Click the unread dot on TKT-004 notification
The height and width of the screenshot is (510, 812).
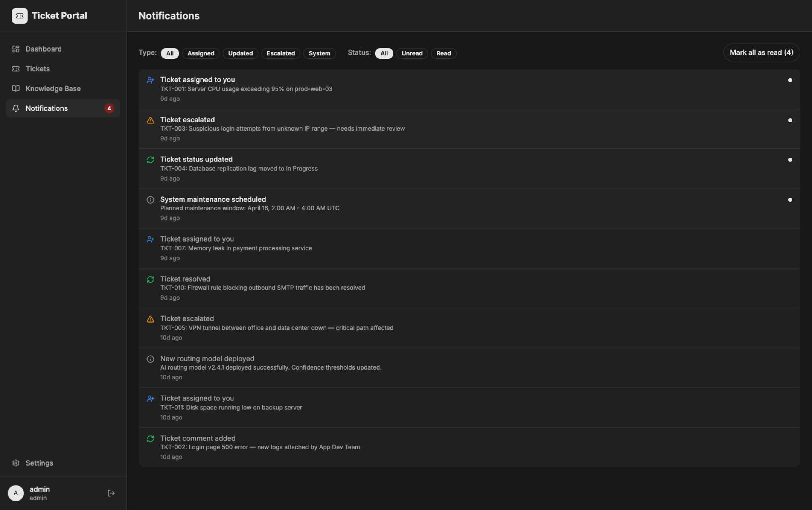coord(790,159)
